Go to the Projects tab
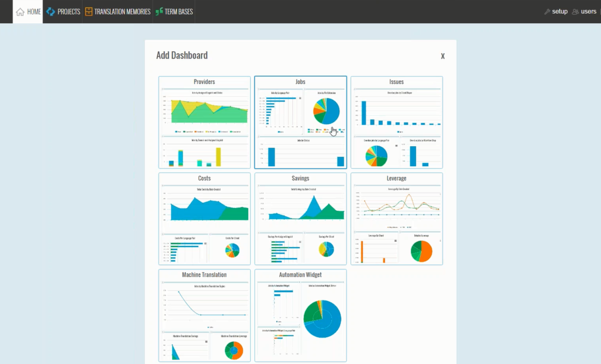The height and width of the screenshot is (364, 601). tap(68, 12)
